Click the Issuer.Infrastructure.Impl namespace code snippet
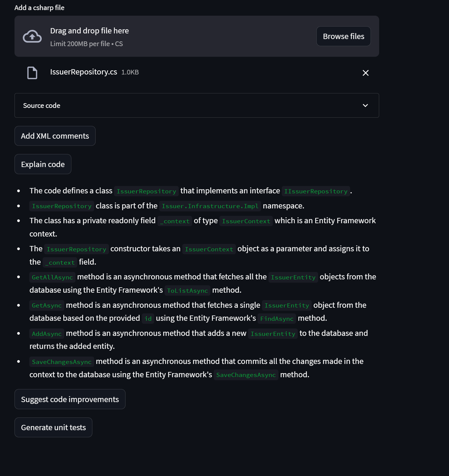This screenshot has height=476, width=449. pos(210,206)
